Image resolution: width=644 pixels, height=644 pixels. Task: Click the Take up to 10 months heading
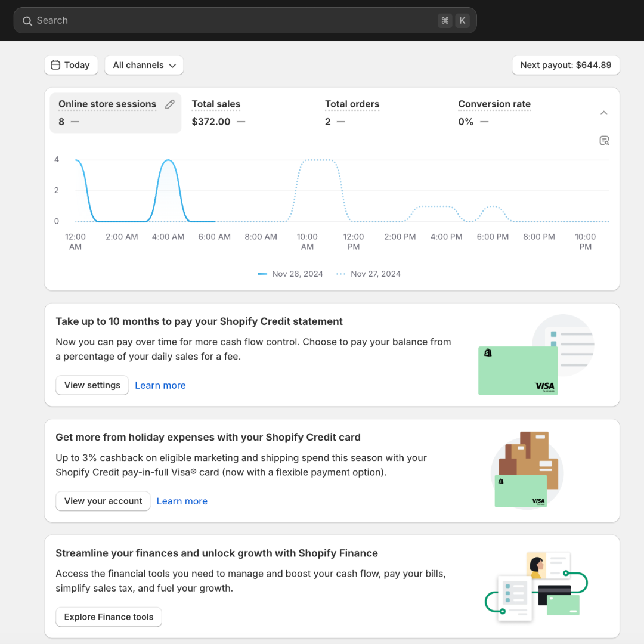pyautogui.click(x=199, y=321)
